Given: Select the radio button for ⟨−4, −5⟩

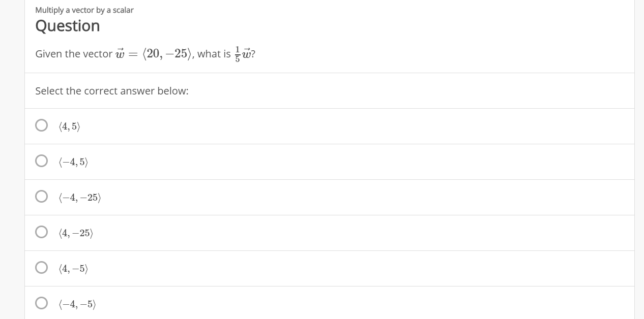Looking at the screenshot, I should 41,303.
